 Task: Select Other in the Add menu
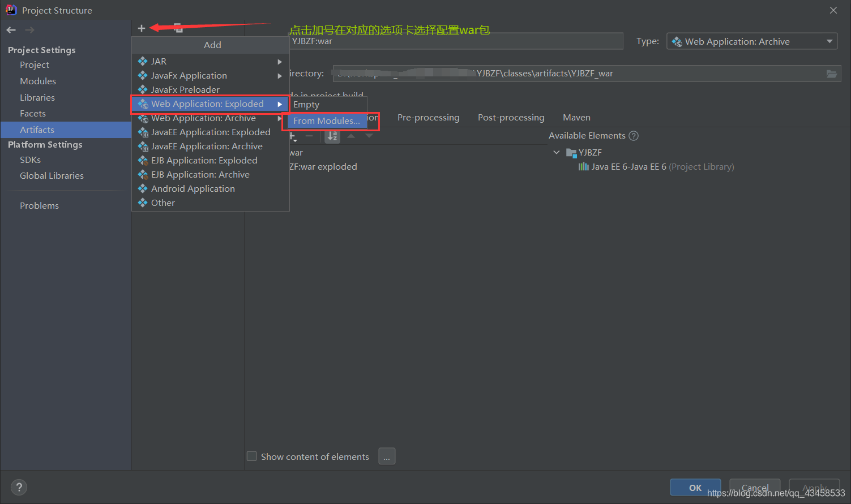click(210, 203)
